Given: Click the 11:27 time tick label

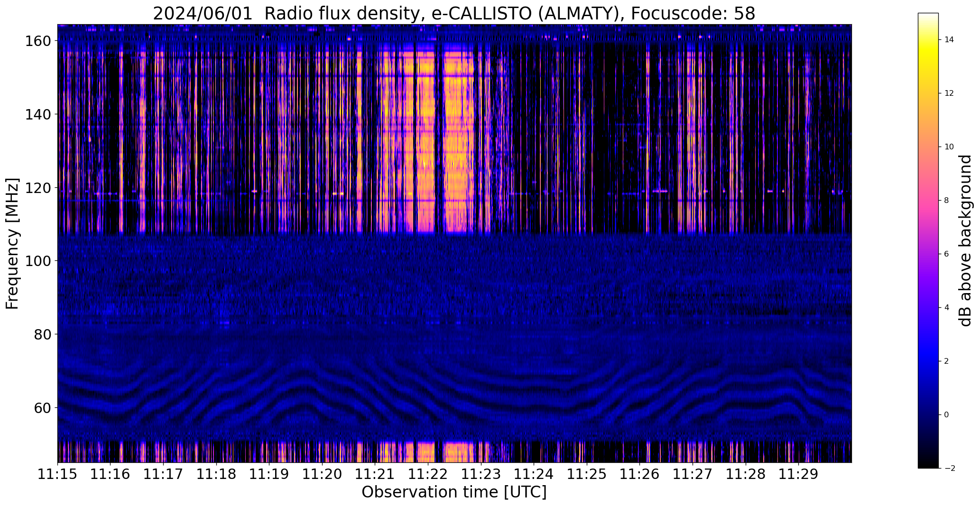Looking at the screenshot, I should (693, 474).
